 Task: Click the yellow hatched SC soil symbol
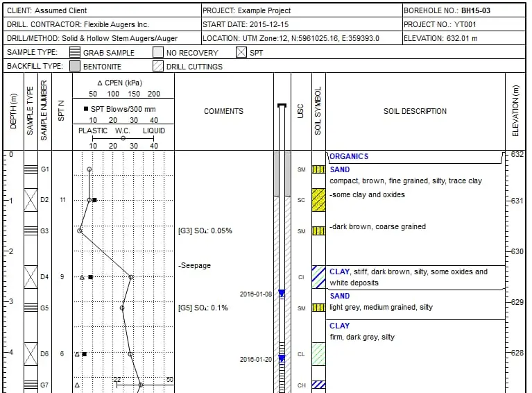point(318,200)
